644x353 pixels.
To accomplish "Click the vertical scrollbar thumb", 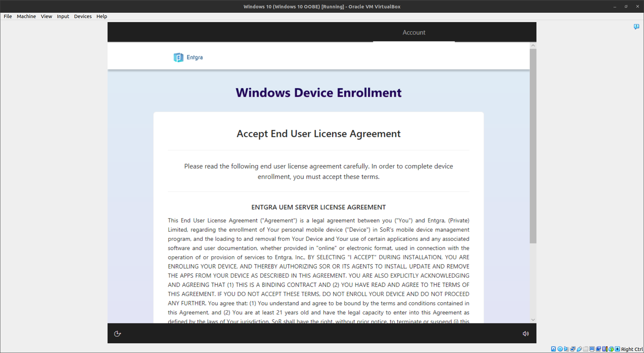I will coord(533,146).
